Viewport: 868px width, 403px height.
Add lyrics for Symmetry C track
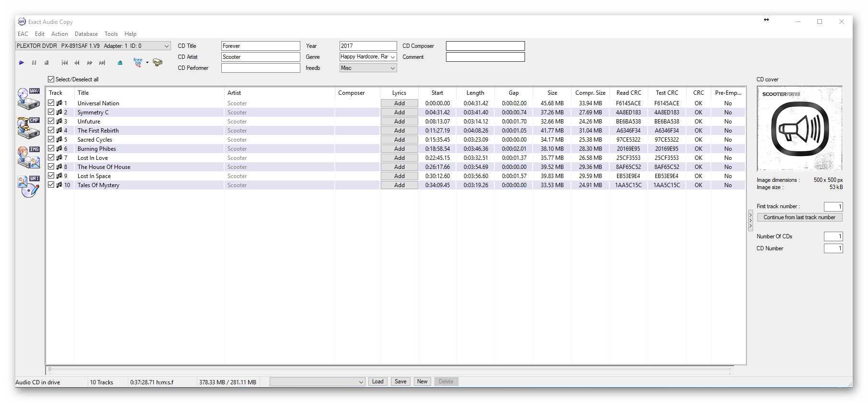399,112
